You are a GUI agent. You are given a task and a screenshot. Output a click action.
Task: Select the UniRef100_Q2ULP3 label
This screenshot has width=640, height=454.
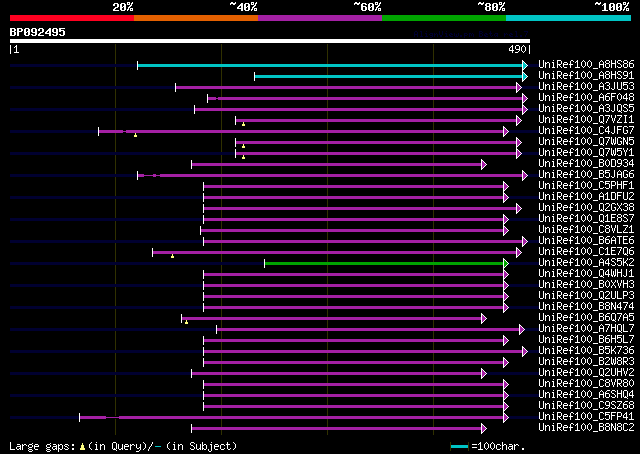pos(586,296)
